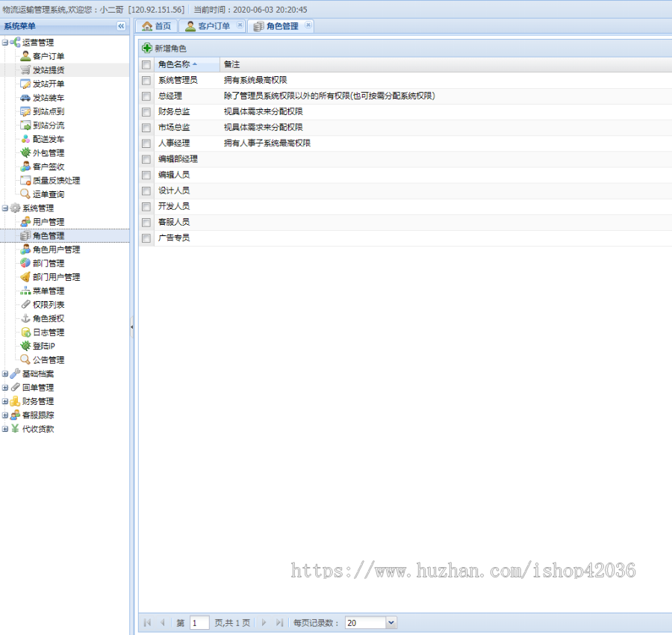Click the 部门管理 pie icon
672x635 pixels.
pos(25,263)
